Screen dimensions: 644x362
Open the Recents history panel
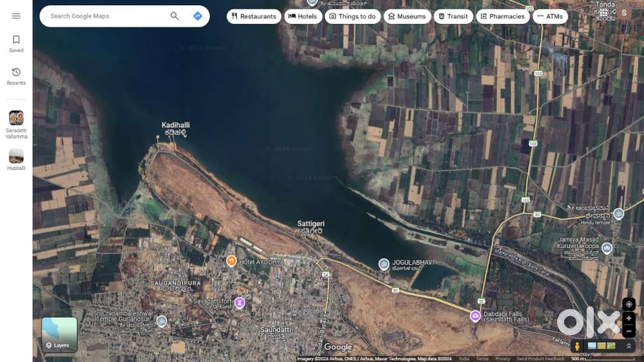coord(16,76)
